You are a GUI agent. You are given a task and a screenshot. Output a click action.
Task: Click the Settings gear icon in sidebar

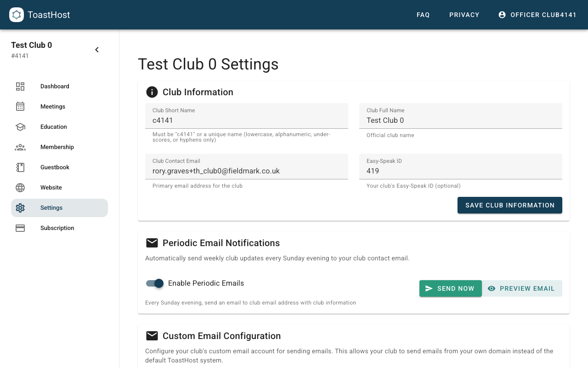20,208
